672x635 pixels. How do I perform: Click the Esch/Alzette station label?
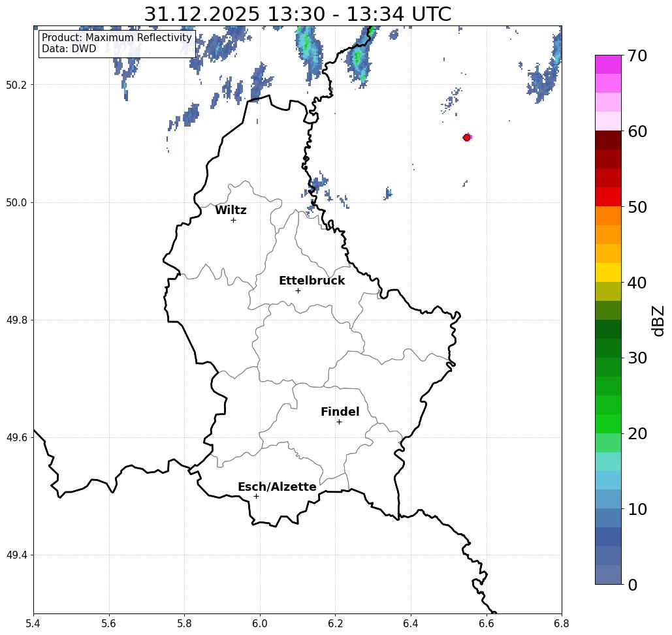coord(277,487)
